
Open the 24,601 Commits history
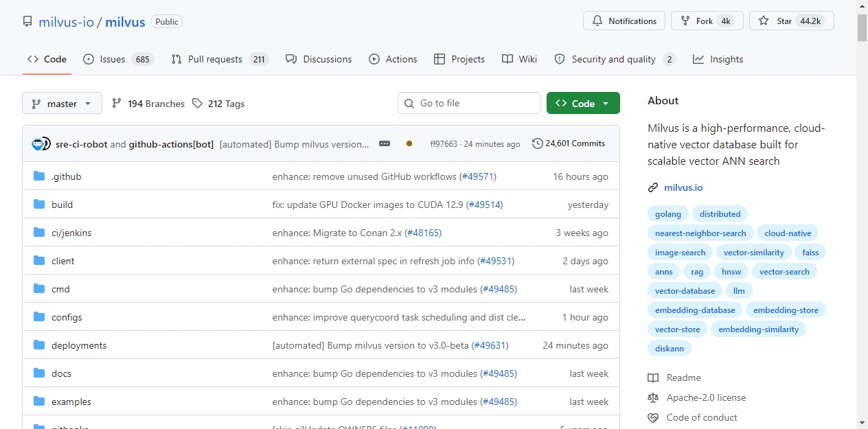tap(569, 143)
